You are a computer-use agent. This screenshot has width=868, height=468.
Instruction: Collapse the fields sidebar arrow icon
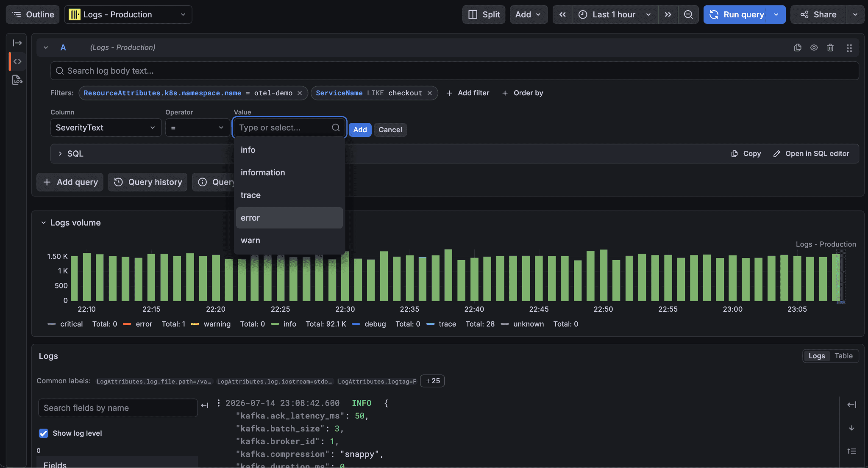(205, 405)
